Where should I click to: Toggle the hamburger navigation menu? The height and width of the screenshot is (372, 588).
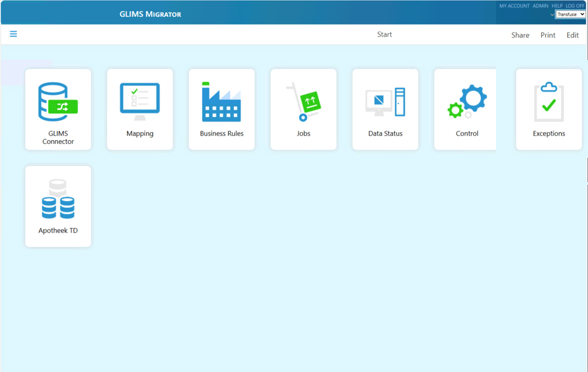[13, 34]
